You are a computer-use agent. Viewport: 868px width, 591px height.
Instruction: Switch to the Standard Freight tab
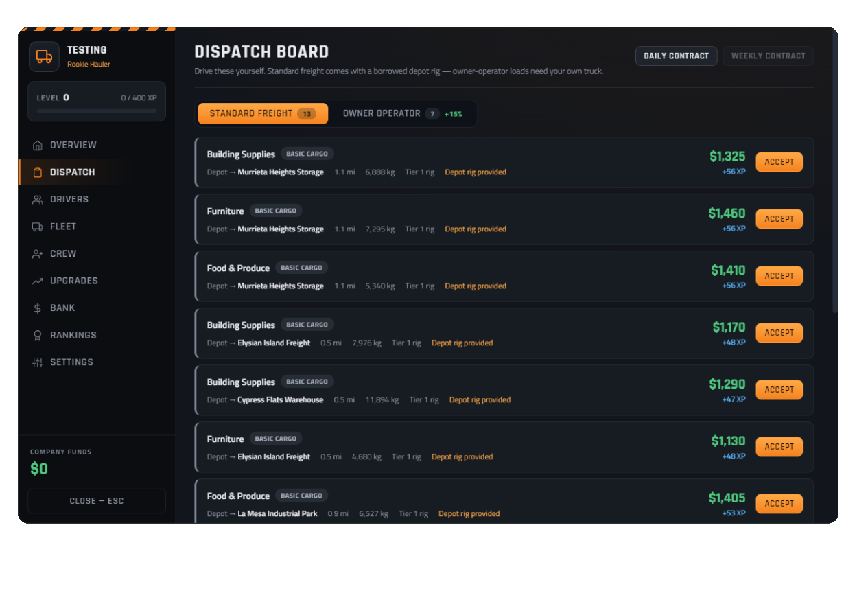tap(263, 114)
